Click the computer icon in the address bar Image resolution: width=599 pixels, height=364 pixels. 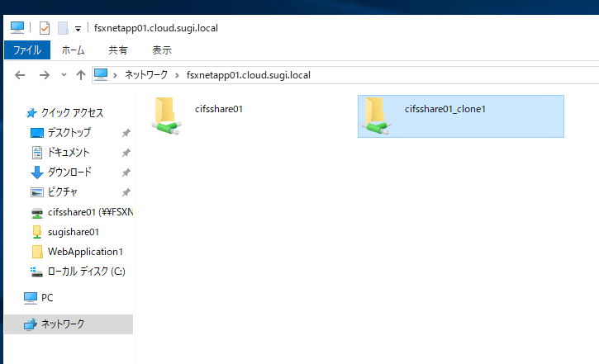point(101,75)
